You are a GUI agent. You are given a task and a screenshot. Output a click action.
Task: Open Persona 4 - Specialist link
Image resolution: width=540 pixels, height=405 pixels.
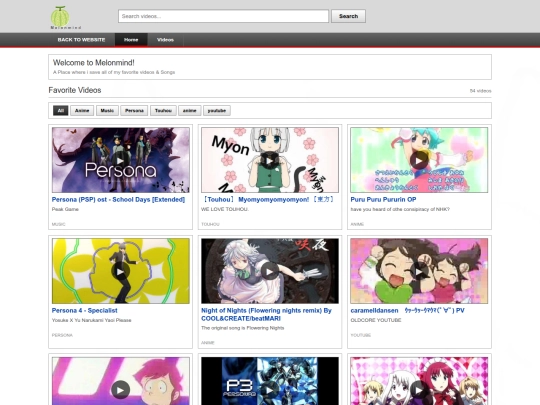coord(84,310)
